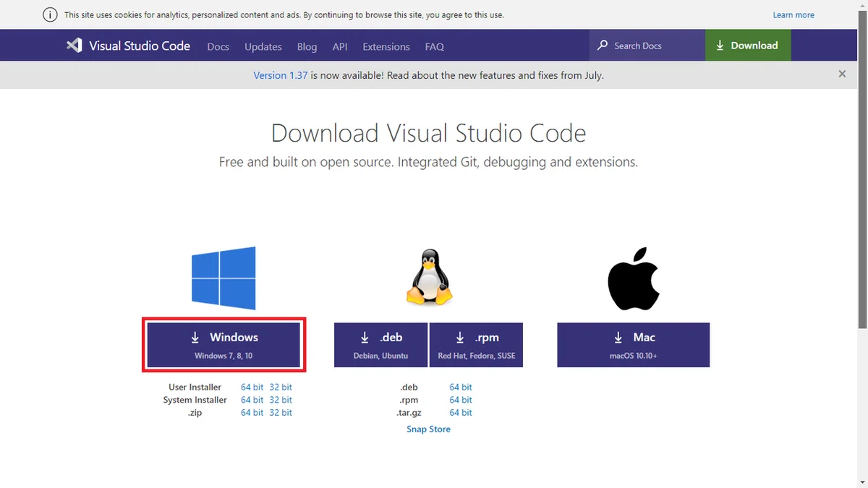Click the Download Visual Studio Code heading

[429, 133]
